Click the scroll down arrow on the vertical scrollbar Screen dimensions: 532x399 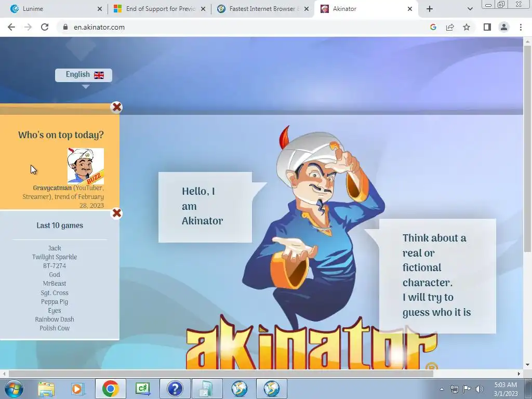point(527,365)
